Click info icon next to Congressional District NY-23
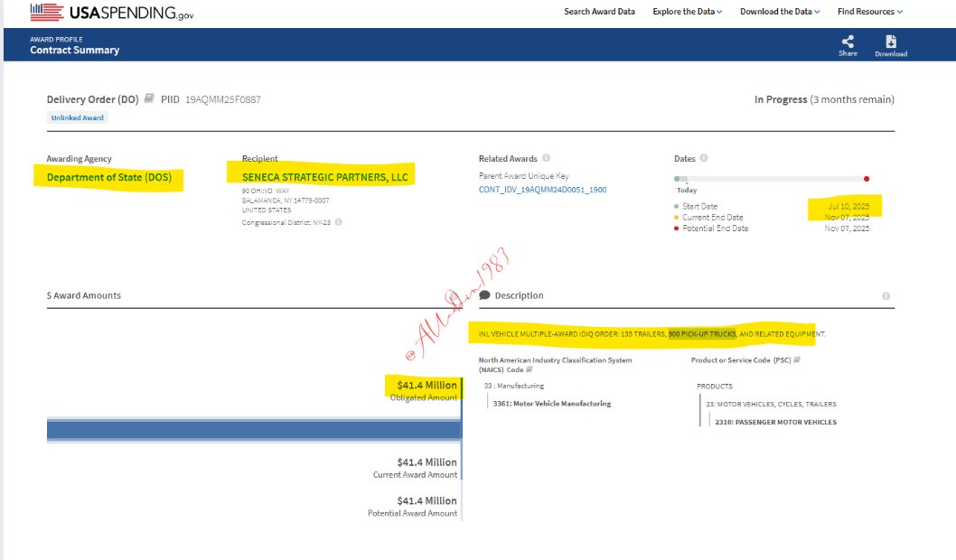This screenshot has width=956, height=560. pos(338,222)
